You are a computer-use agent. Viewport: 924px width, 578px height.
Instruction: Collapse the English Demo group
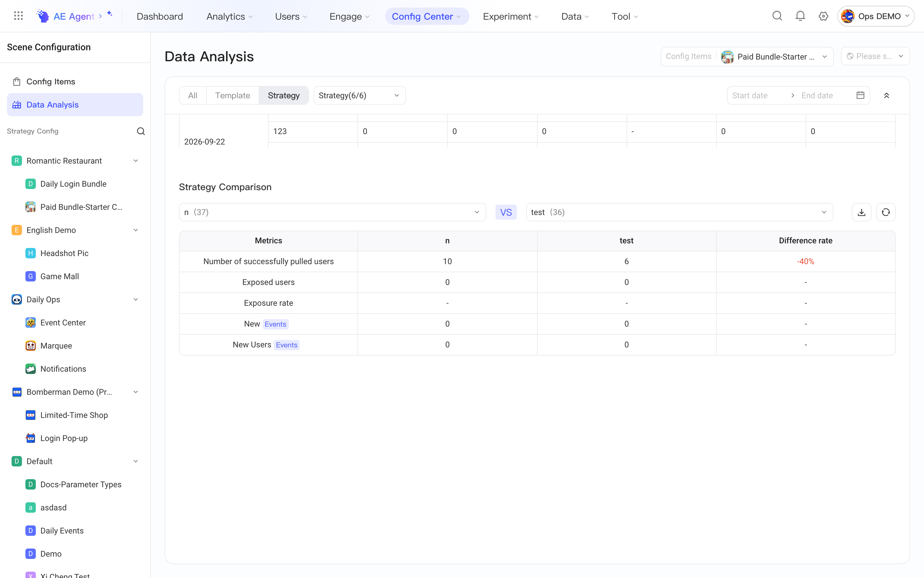click(x=135, y=230)
